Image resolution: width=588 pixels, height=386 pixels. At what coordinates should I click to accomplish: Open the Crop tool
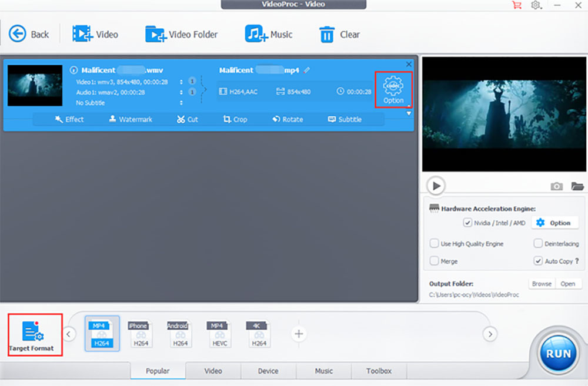click(x=235, y=119)
